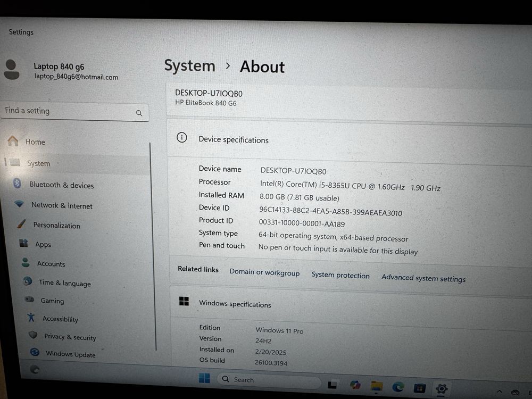Launch Microsoft Edge from taskbar
The image size is (532, 399).
(x=398, y=387)
